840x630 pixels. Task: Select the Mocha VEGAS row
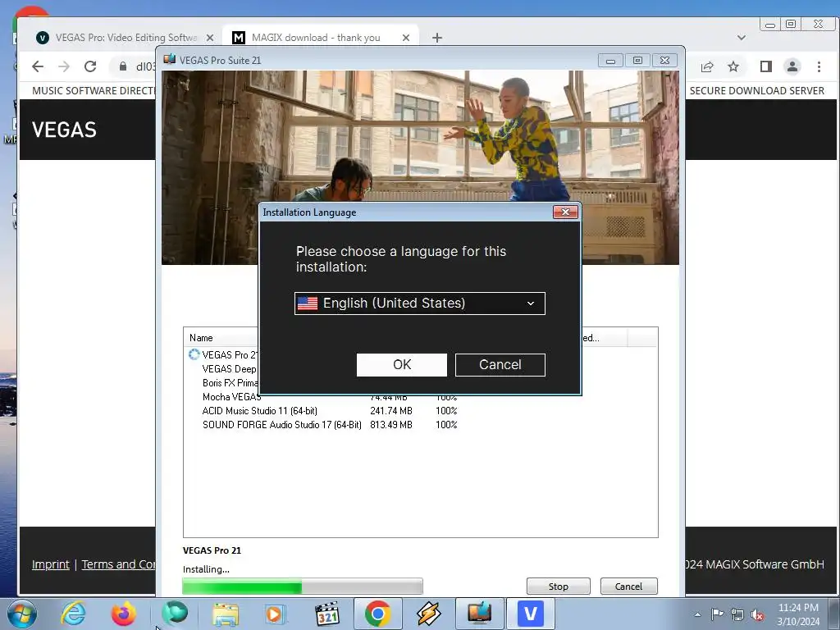(x=231, y=397)
